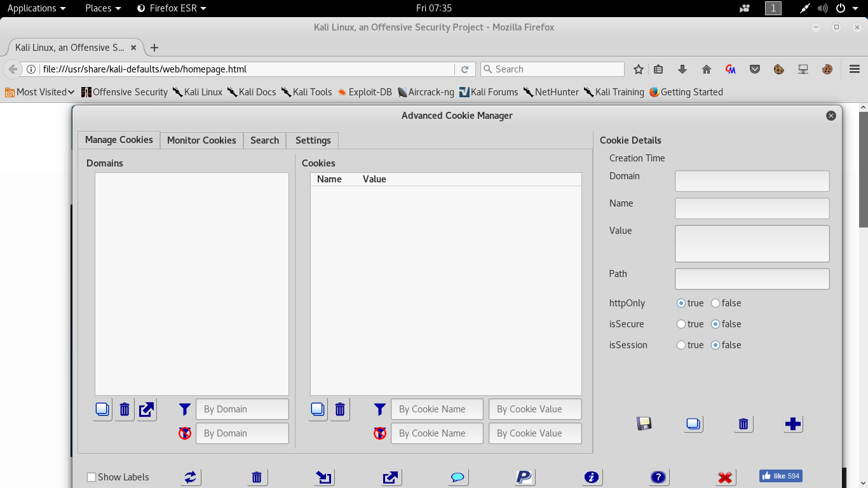Screen dimensions: 868x488
Task: Open the Applications menu dropdown
Action: (36, 8)
